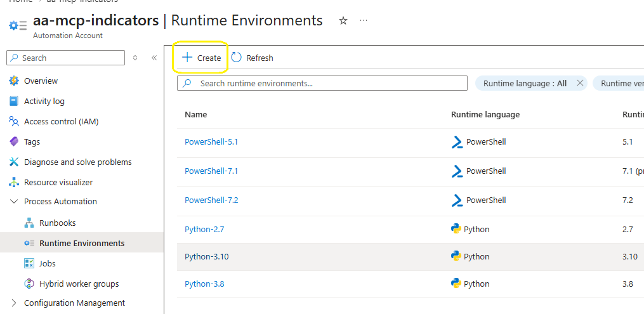Click version 3.10 in the Python-3.10 row
The image size is (644, 314).
tap(630, 257)
